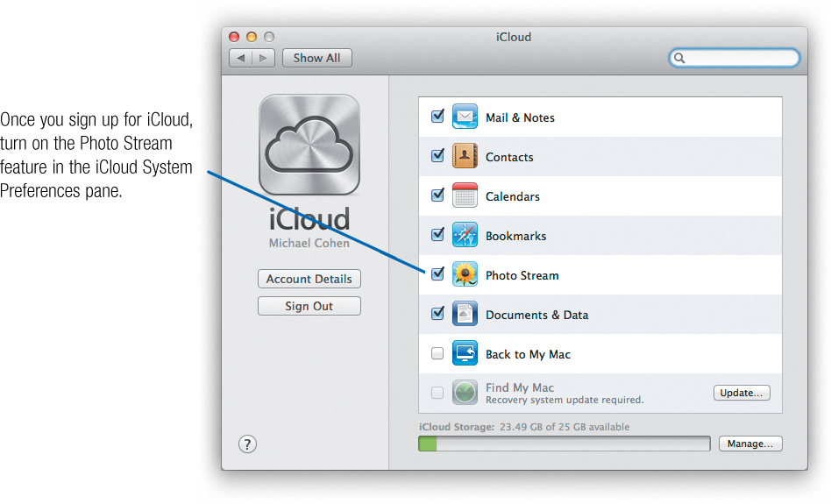Click the large iCloud cloud logo
This screenshot has width=831, height=504.
coord(309,146)
